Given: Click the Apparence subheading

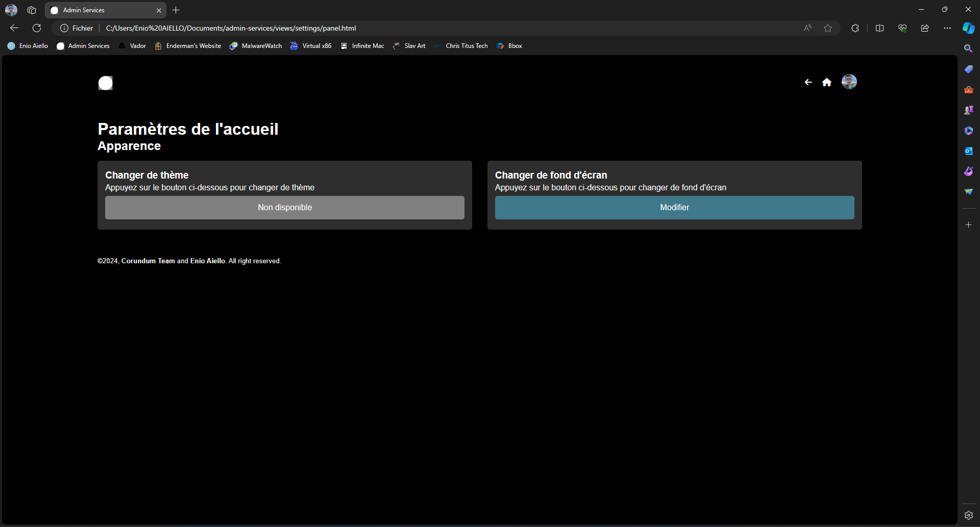Looking at the screenshot, I should [x=129, y=146].
